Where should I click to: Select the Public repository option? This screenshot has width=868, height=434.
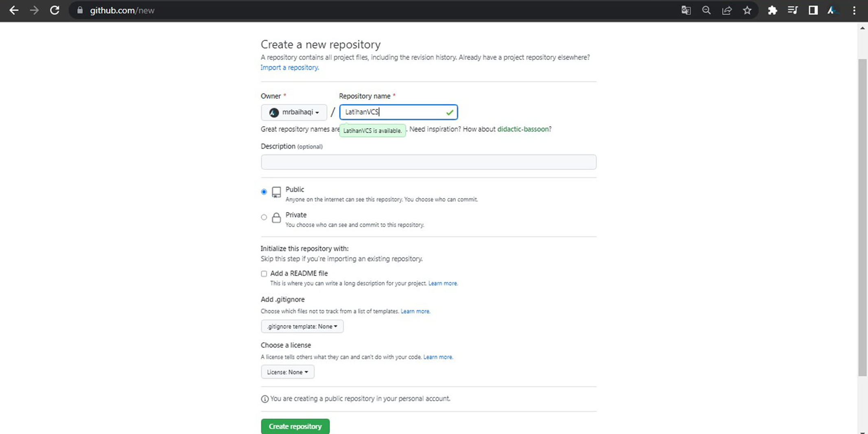(264, 191)
